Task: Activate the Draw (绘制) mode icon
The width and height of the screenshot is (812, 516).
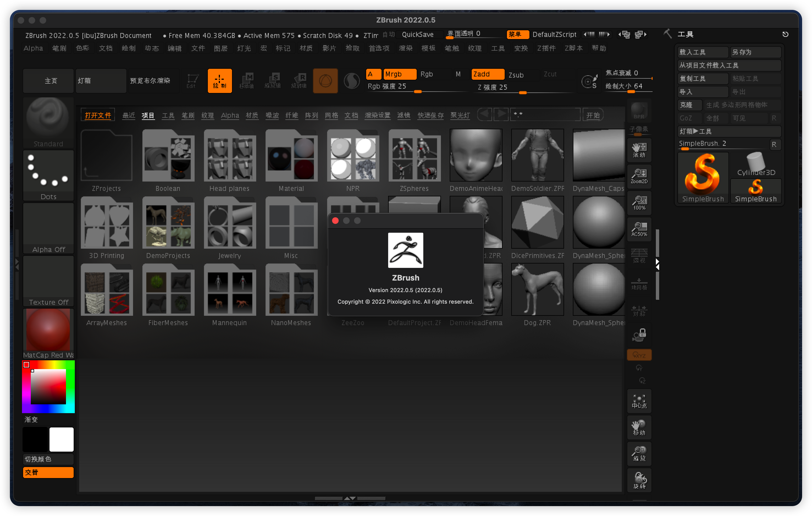Action: click(220, 81)
